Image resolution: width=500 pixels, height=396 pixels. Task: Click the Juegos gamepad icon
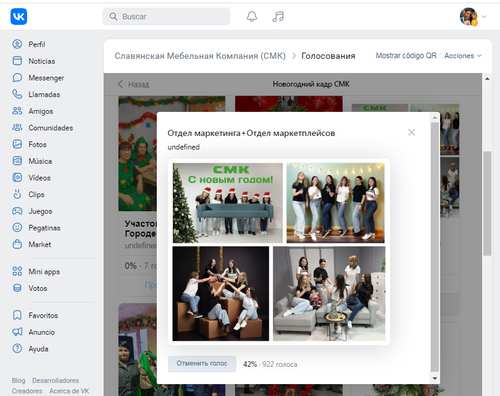(x=17, y=211)
